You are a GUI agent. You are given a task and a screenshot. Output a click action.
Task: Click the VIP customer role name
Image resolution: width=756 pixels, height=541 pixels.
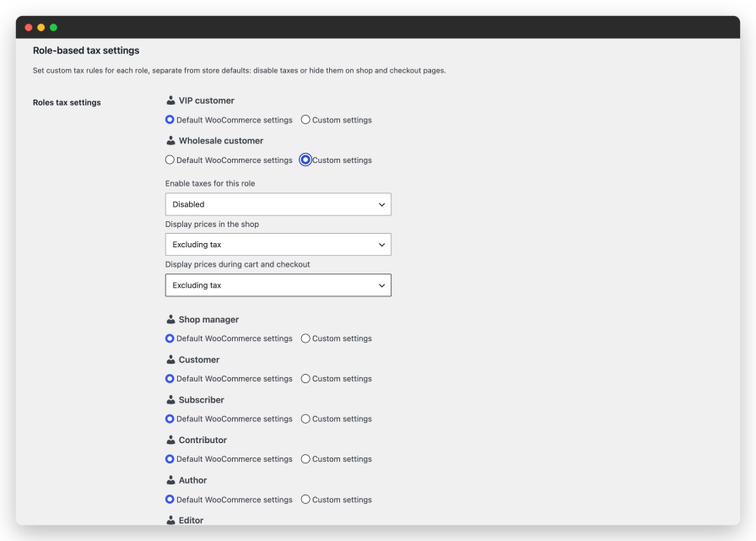[207, 100]
